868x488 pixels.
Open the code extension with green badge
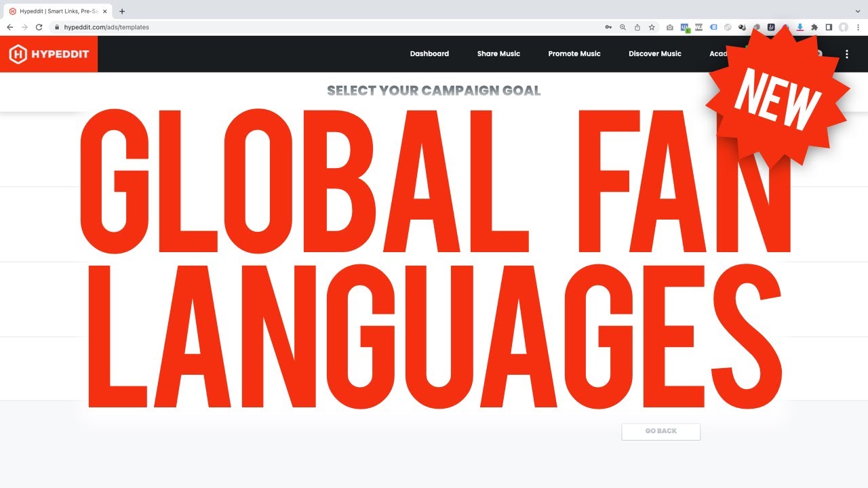685,28
